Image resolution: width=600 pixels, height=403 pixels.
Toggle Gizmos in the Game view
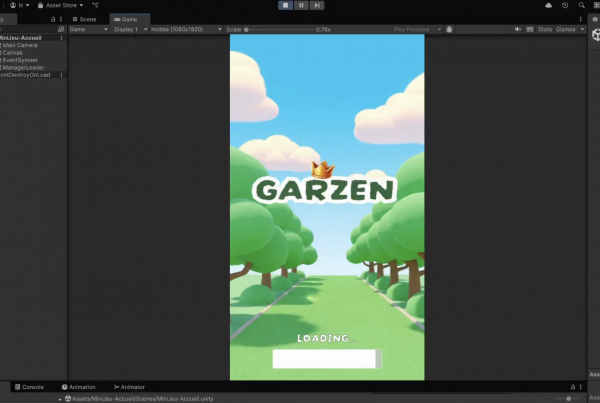[566, 30]
